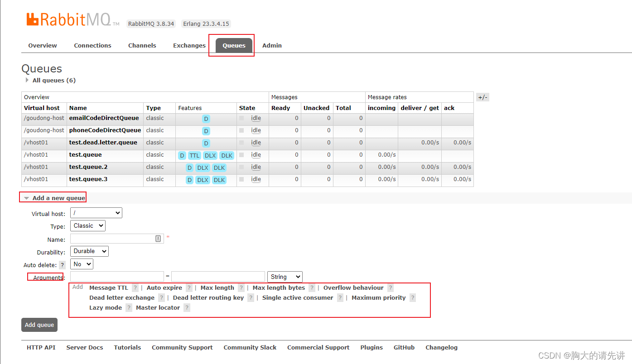Add the Dead letter exchange argument

[x=122, y=298]
